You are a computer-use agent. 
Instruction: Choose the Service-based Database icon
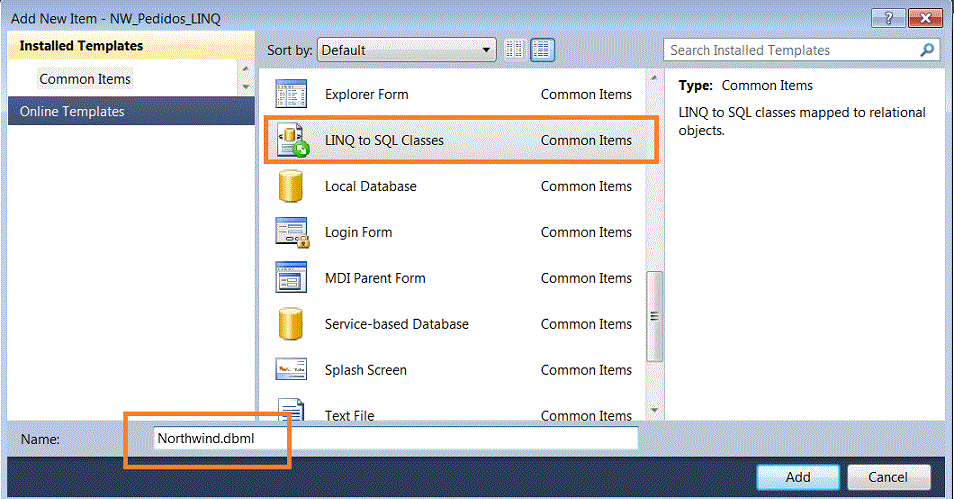click(291, 324)
